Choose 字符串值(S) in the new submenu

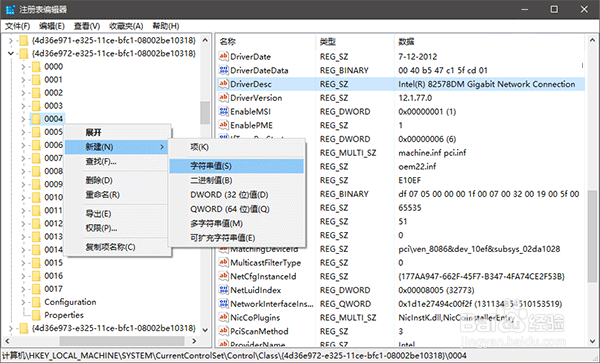236,166
